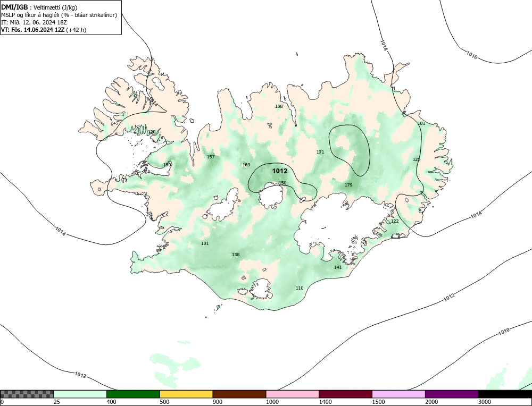Click the CAPE value 122
The height and width of the screenshot is (406, 532).
(x=395, y=221)
